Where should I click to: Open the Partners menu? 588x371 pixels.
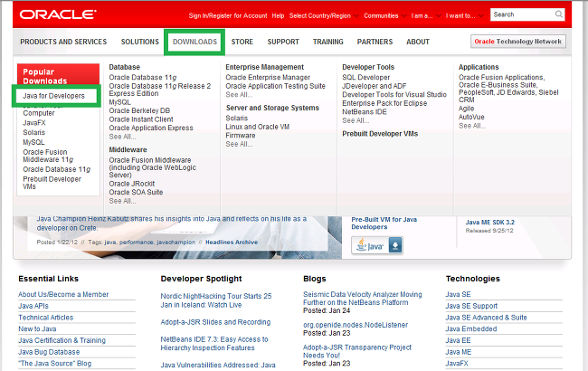[x=375, y=42]
